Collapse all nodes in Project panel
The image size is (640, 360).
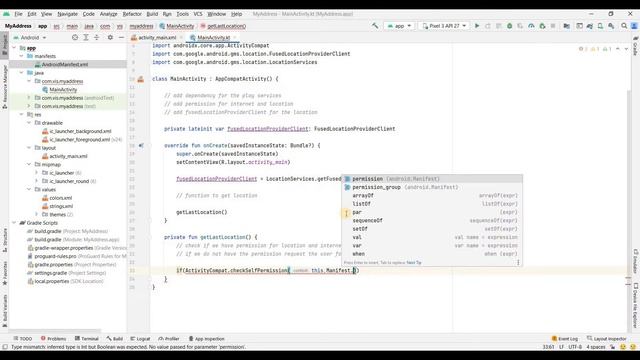coord(97,37)
